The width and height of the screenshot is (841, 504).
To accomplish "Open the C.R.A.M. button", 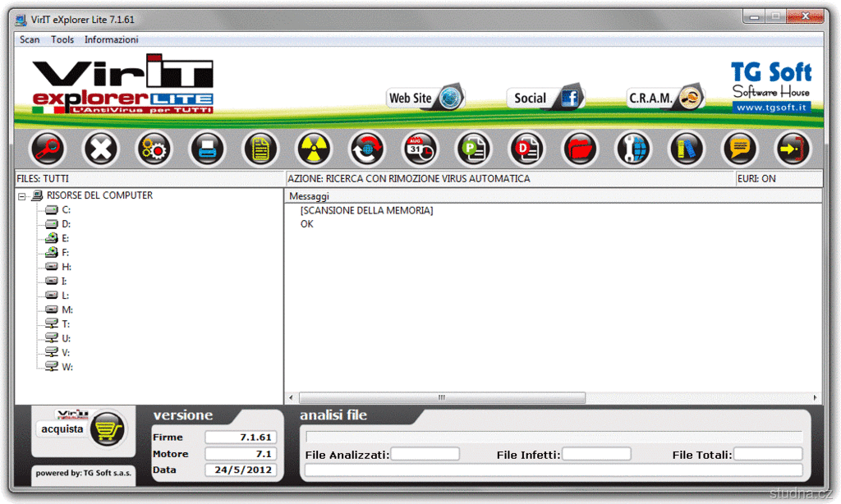I will pyautogui.click(x=665, y=99).
